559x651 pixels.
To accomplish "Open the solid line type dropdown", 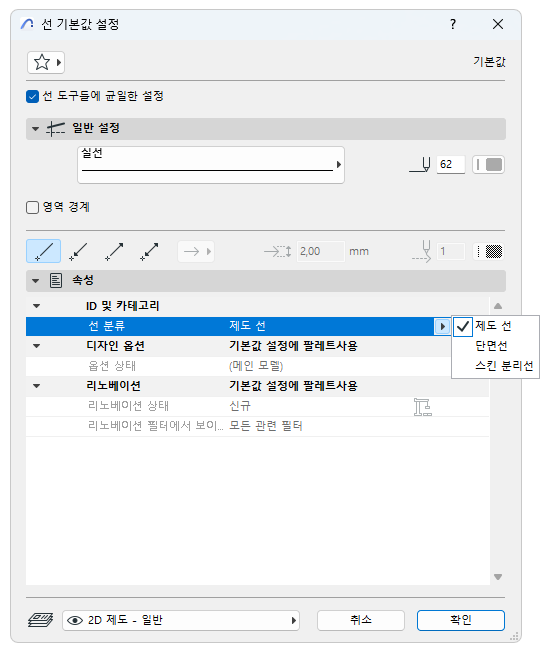I will tap(211, 165).
